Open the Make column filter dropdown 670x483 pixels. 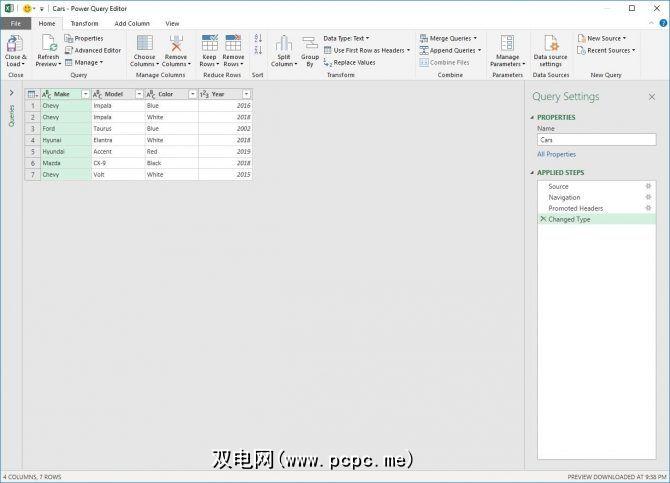pos(85,94)
